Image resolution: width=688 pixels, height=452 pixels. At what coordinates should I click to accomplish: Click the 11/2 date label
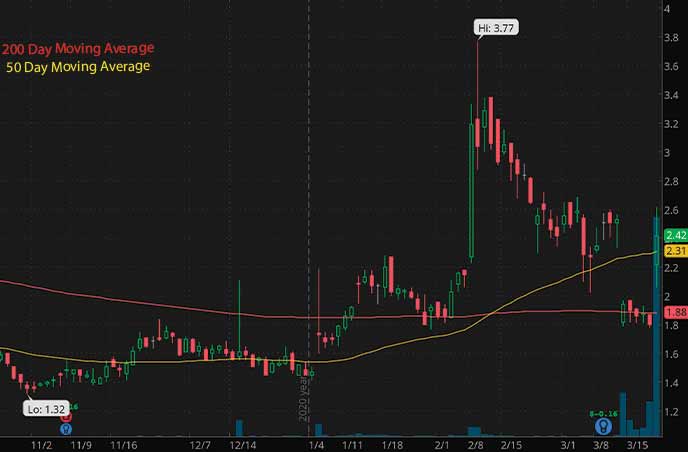pos(41,445)
